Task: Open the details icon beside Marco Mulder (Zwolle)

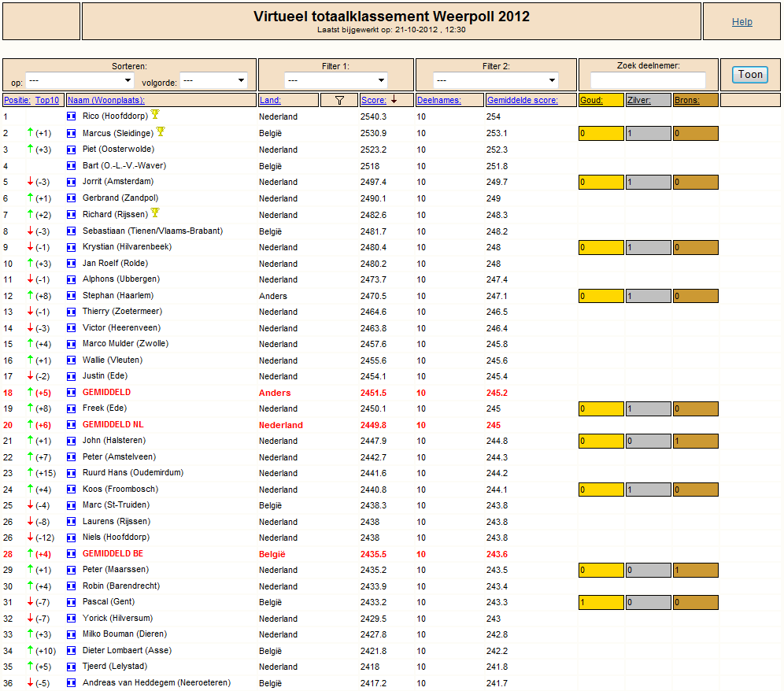Action: [71, 344]
